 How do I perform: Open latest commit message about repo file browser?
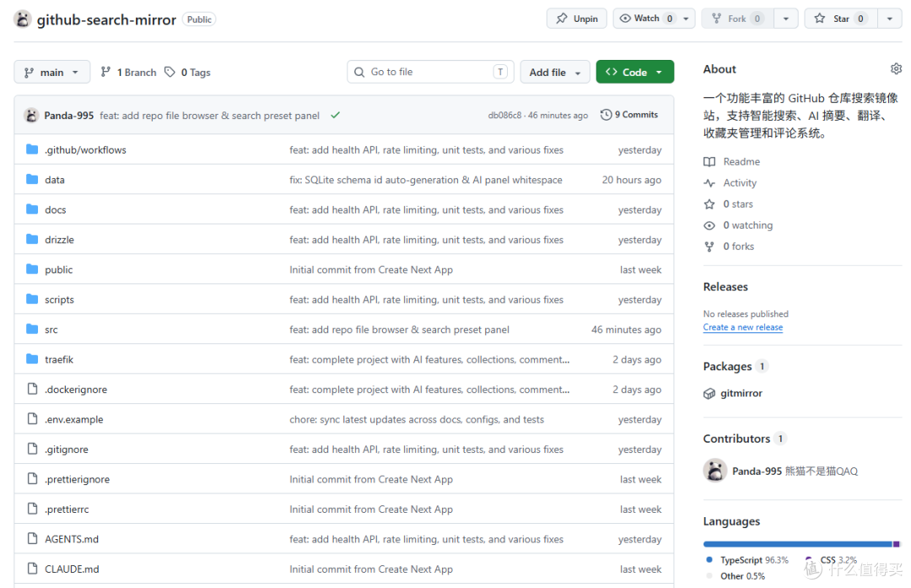pos(209,115)
